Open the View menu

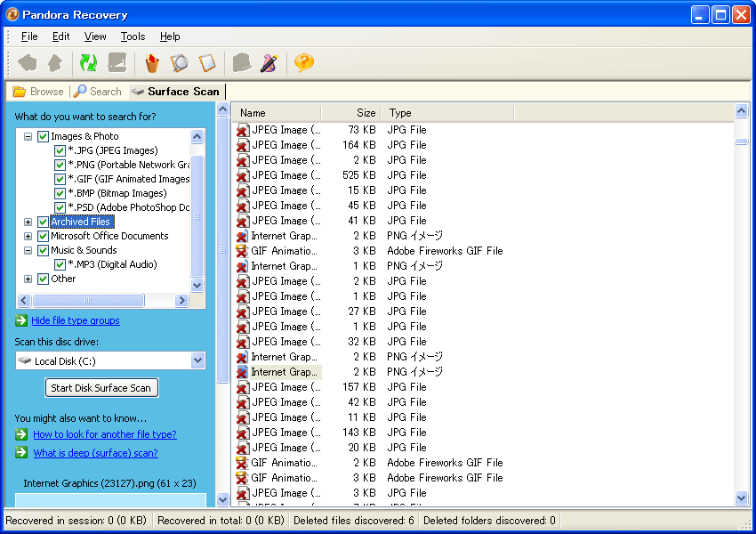click(95, 36)
